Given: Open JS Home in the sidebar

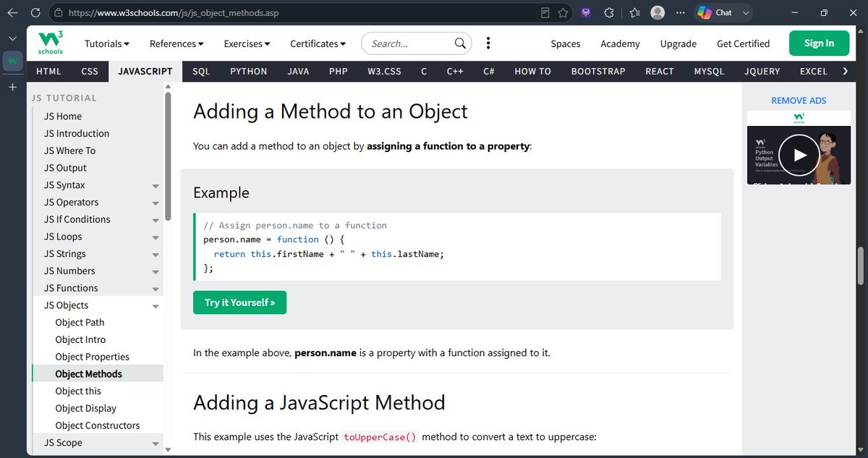Looking at the screenshot, I should [x=63, y=116].
